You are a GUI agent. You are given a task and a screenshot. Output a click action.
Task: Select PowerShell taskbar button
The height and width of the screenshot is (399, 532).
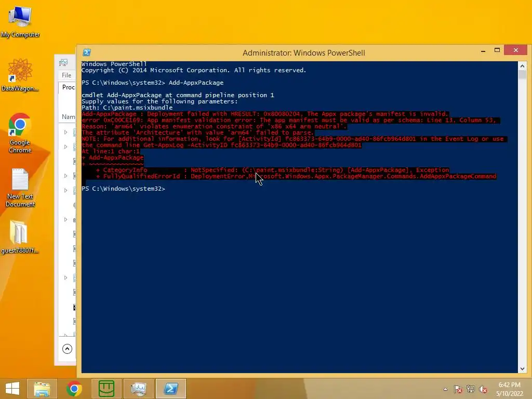171,389
